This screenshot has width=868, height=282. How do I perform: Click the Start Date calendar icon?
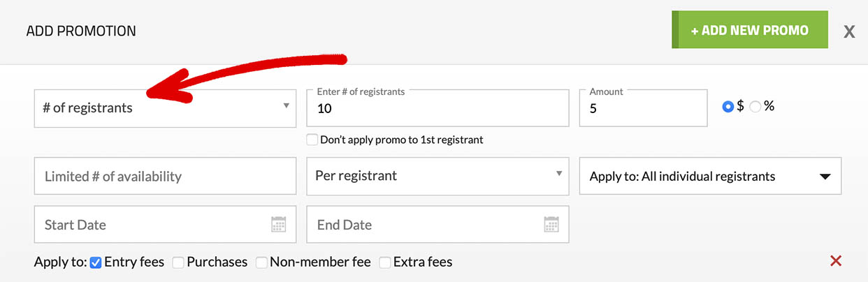[278, 225]
